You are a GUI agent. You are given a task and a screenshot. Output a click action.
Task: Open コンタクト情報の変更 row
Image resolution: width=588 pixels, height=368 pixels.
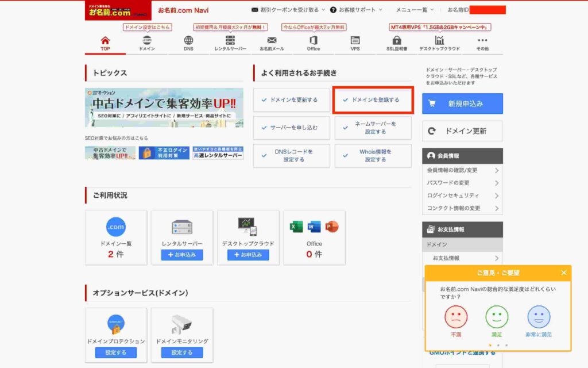[x=462, y=208]
